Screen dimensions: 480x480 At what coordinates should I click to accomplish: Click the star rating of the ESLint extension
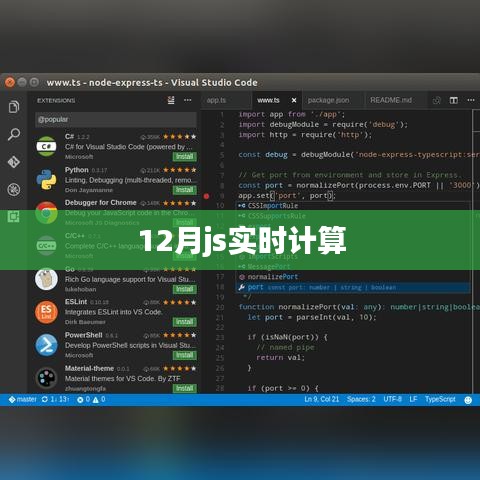pyautogui.click(x=179, y=302)
